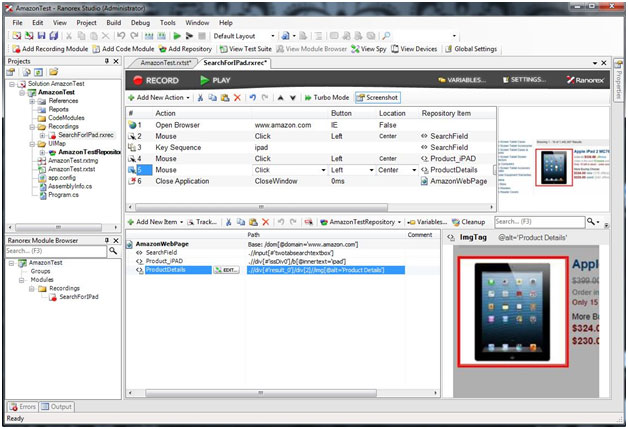Click Add New Item in repository
628x429 pixels.
coord(155,222)
